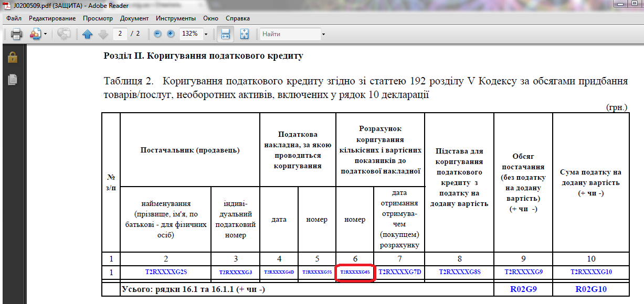The height and width of the screenshot is (304, 644).
Task: Toggle fit-width scrolling mode icon
Action: point(225,34)
